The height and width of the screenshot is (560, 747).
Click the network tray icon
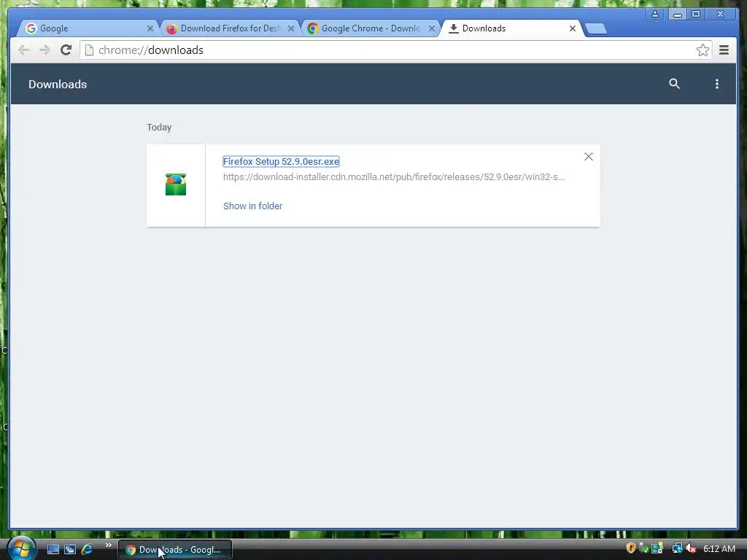click(676, 548)
